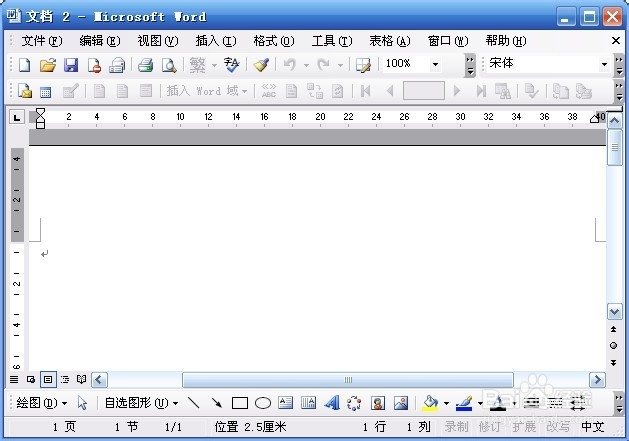The height and width of the screenshot is (441, 629).
Task: Select the Rectangle drawing tool
Action: [x=240, y=403]
